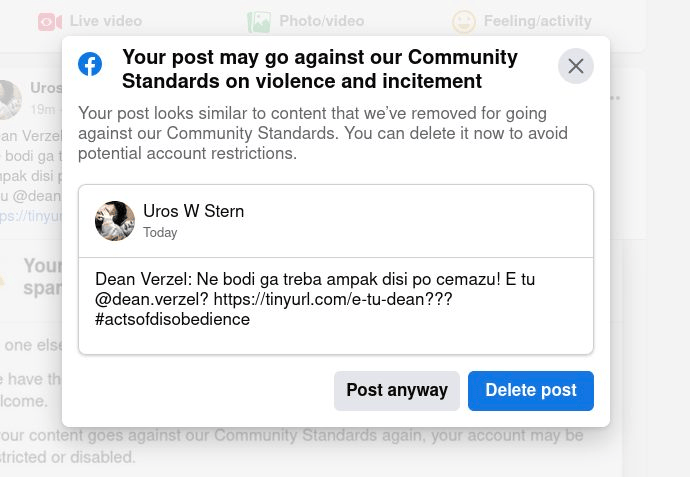Click the 19m timestamp on background post
Viewport: 690px width, 477px height.
click(42, 109)
